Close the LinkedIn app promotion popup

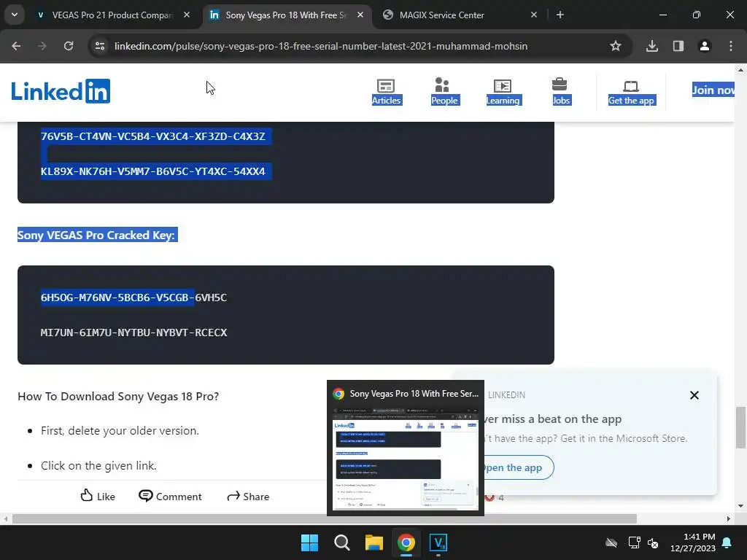tap(694, 395)
